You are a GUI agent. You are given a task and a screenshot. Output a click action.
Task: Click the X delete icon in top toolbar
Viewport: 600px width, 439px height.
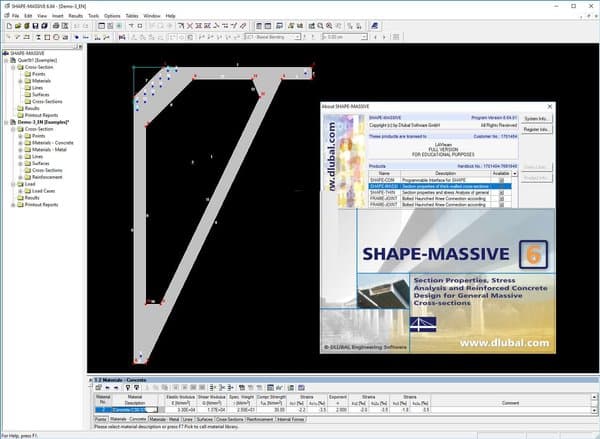190,26
